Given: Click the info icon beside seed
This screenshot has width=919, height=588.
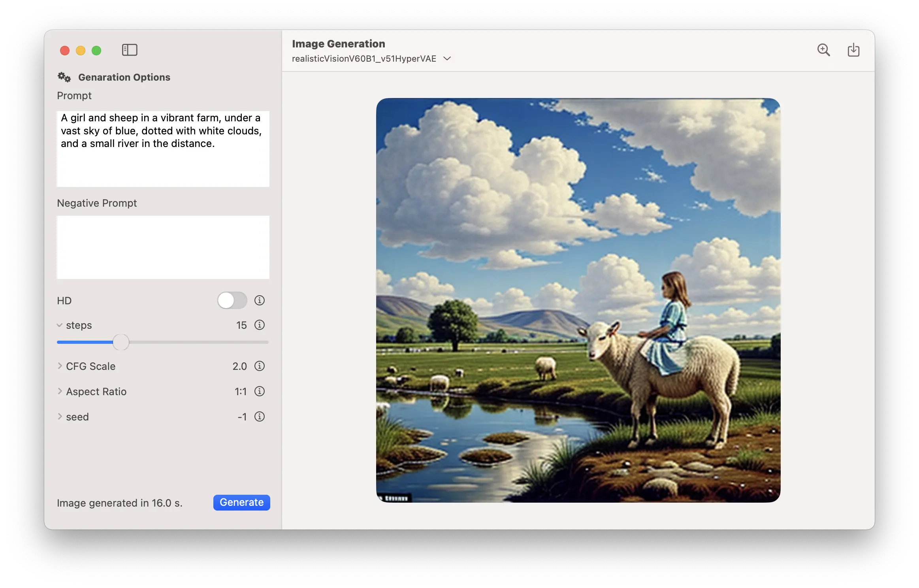Looking at the screenshot, I should [260, 416].
